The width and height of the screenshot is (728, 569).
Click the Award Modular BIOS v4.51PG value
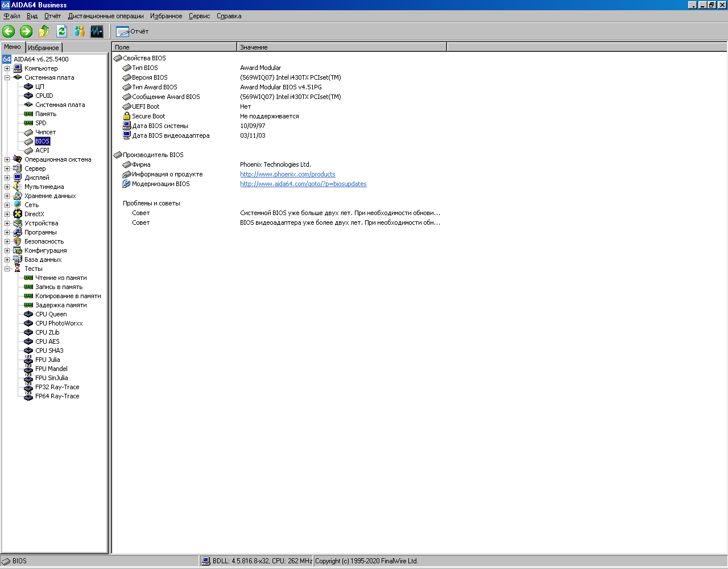(281, 87)
